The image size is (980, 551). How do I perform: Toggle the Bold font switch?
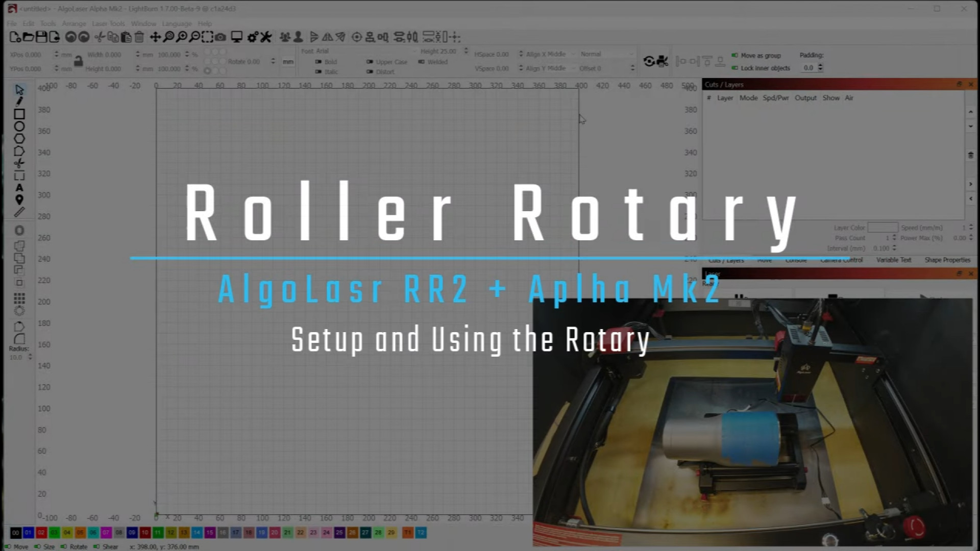318,62
